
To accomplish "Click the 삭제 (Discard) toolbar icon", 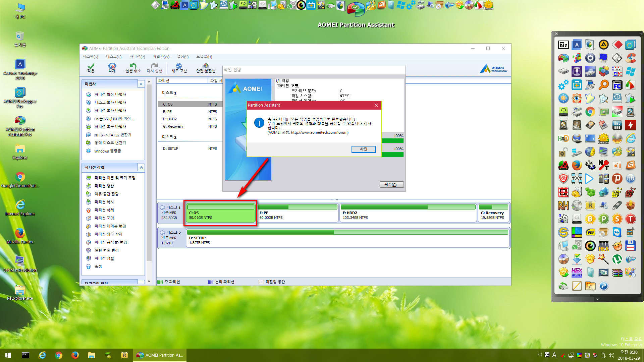I will (x=112, y=68).
